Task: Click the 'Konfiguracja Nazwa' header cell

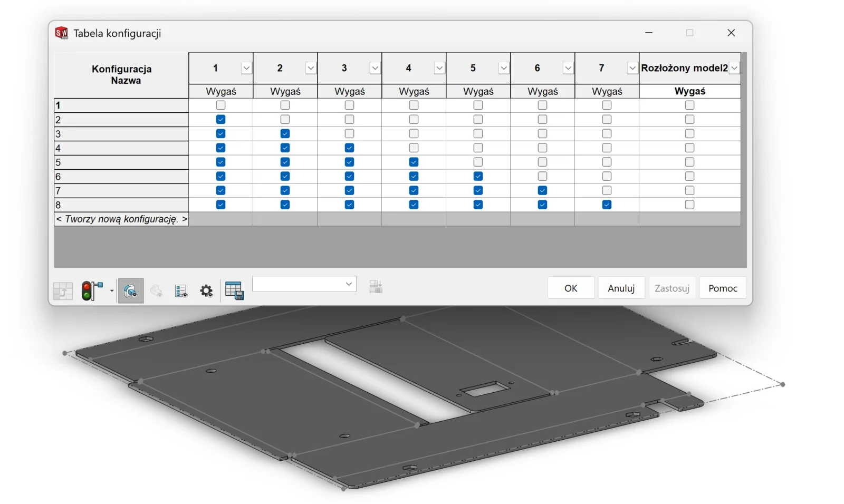Action: click(x=121, y=75)
